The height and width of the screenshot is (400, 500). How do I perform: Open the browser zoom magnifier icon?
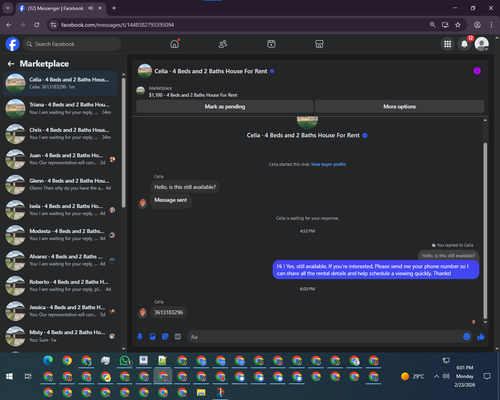432,25
